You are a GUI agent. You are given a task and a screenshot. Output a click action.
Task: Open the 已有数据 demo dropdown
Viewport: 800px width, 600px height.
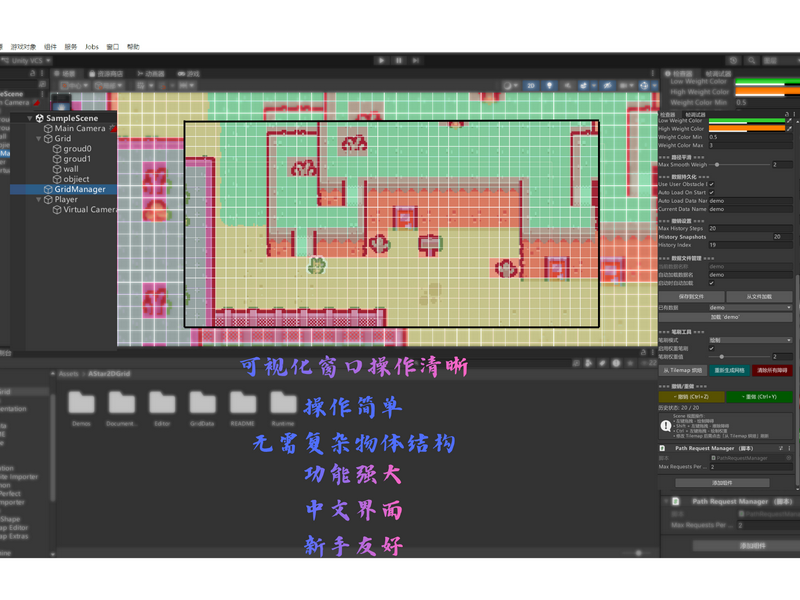click(x=751, y=308)
